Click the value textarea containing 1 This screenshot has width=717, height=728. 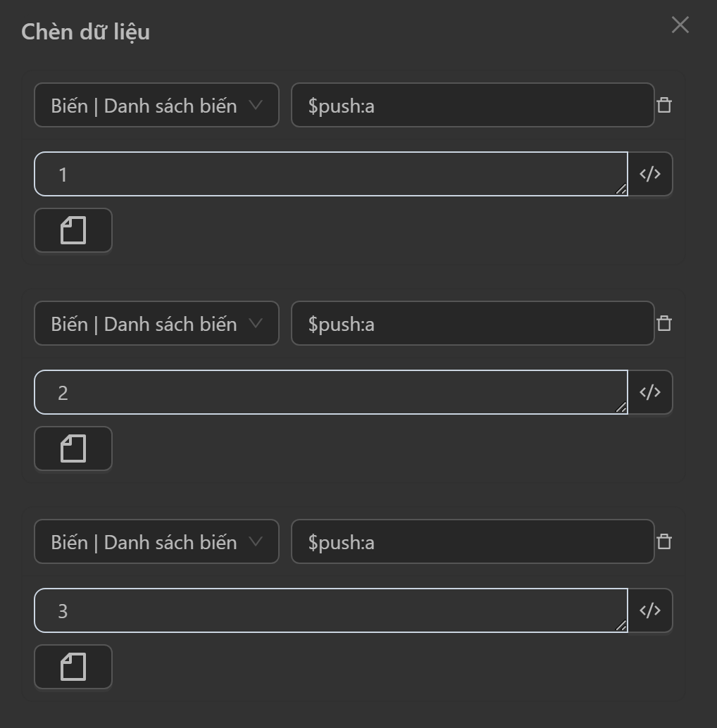(330, 174)
